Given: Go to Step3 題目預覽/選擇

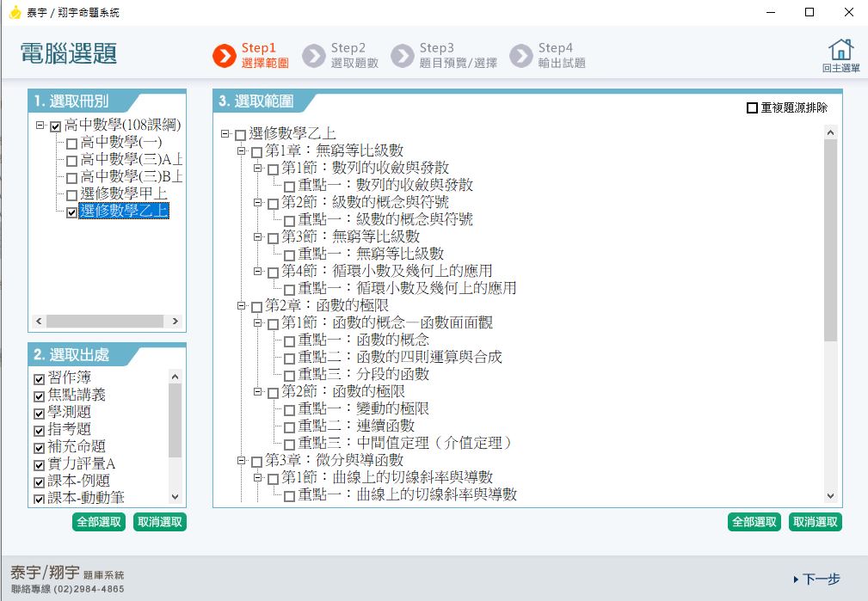Looking at the screenshot, I should pyautogui.click(x=444, y=56).
